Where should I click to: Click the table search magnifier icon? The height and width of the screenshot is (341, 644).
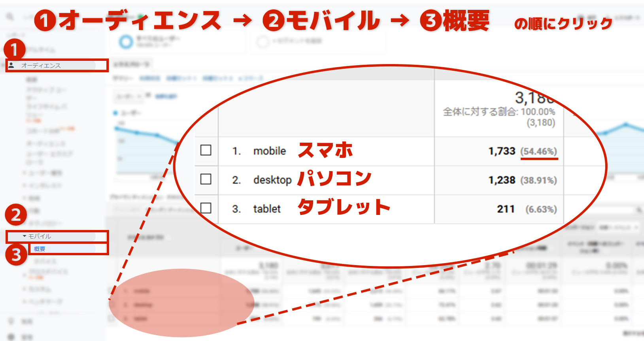(x=639, y=210)
